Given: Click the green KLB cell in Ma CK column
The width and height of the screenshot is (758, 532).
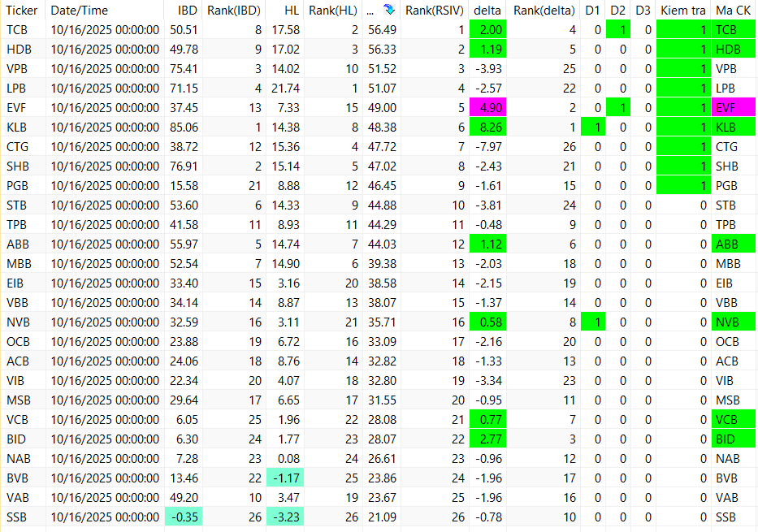Looking at the screenshot, I should 734,127.
